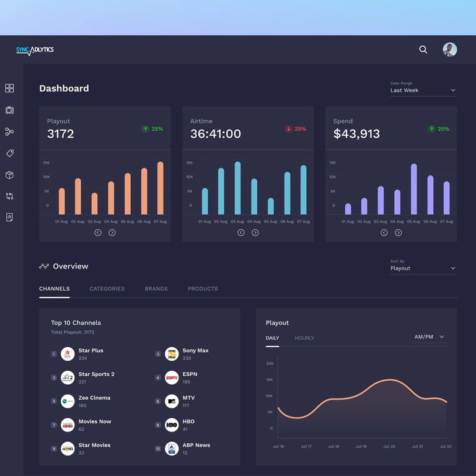Click the HBO channel name
Viewport: 476px width, 476px height.
pos(188,421)
